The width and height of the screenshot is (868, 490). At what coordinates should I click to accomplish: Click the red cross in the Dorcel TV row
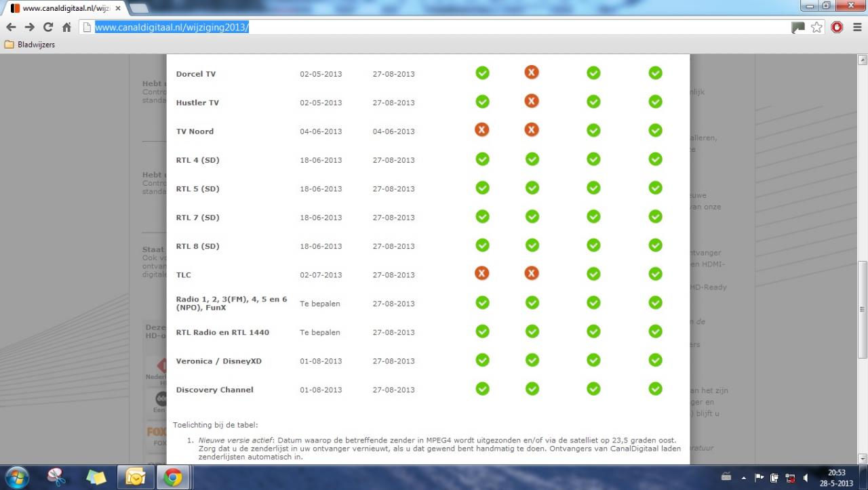pyautogui.click(x=532, y=72)
